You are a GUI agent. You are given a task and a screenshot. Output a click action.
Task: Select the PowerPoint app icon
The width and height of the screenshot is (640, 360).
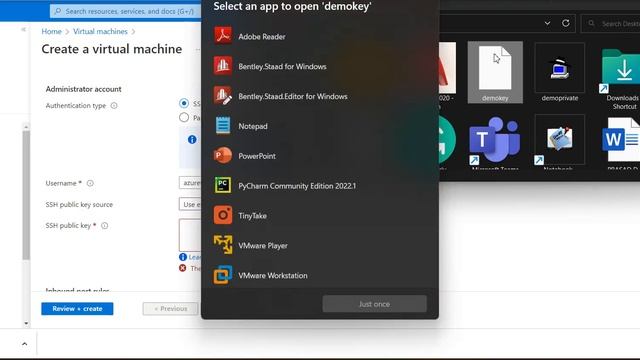click(x=223, y=156)
